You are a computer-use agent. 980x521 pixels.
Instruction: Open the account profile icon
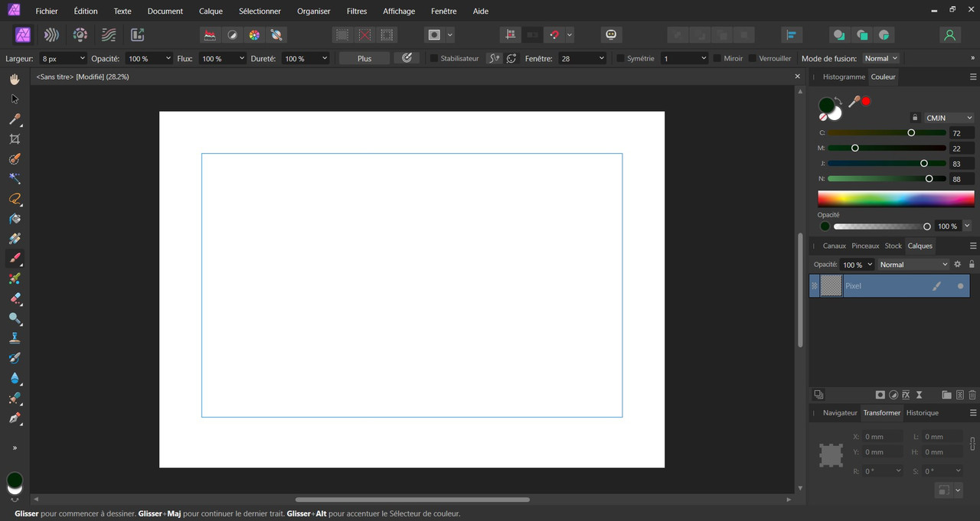pos(949,34)
